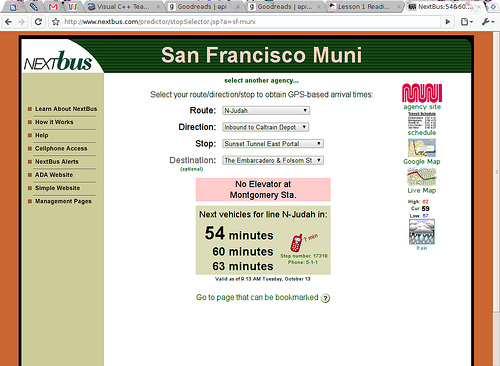This screenshot has height=366, width=500.
Task: Switch to the Lesson 1 Reading tab
Action: pos(364,6)
